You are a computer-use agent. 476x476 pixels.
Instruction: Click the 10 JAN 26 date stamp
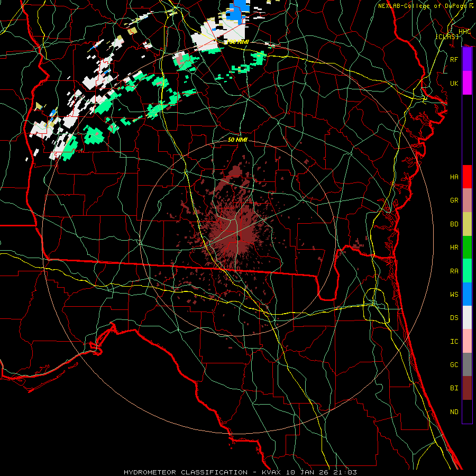(307, 472)
